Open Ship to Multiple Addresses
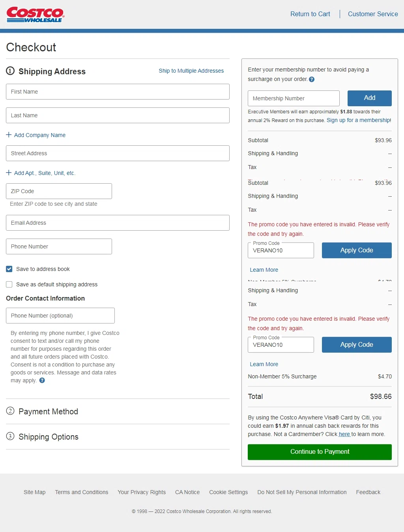 pos(191,71)
